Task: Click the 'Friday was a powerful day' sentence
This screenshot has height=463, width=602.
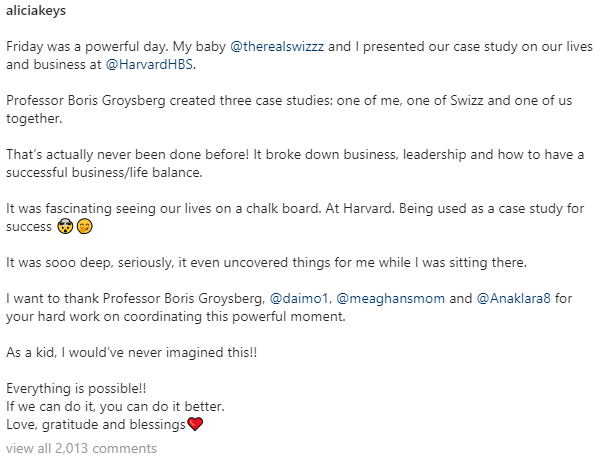Action: pyautogui.click(x=87, y=46)
